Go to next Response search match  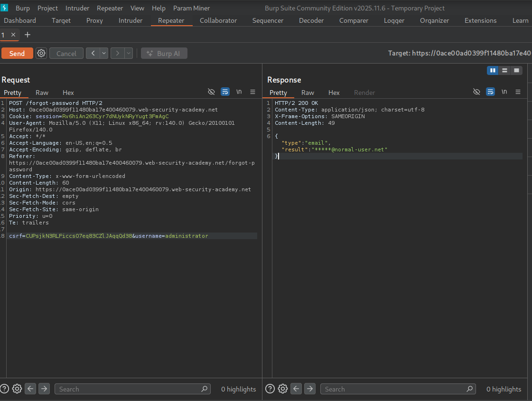point(310,389)
